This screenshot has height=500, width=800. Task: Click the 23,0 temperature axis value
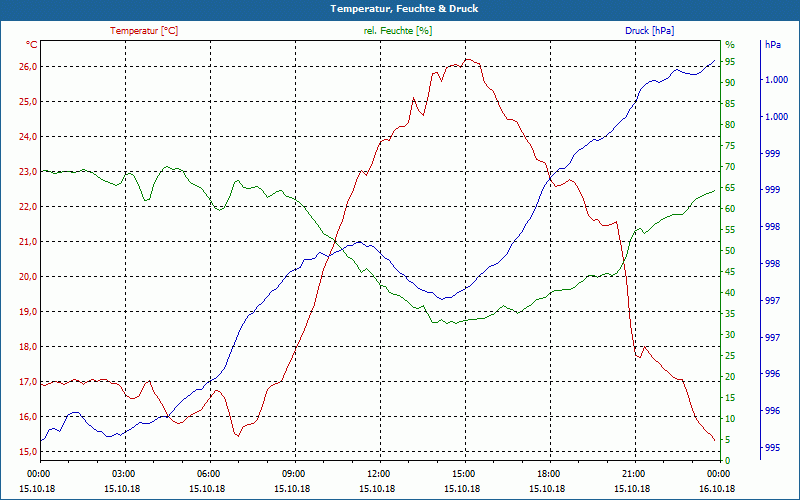click(x=29, y=172)
